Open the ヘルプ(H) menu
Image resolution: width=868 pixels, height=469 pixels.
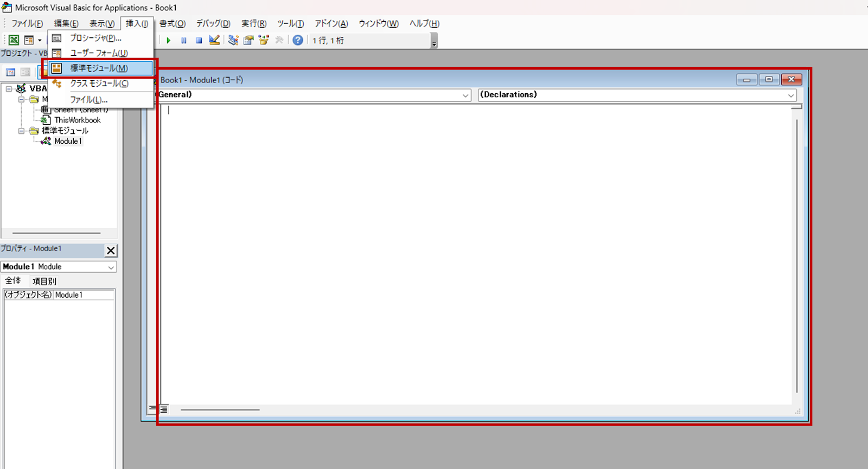tap(424, 23)
